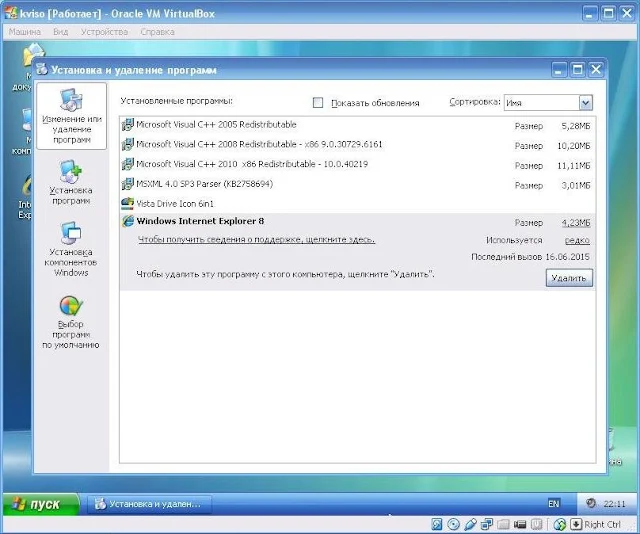Screen dimensions: 640x534
Task: Click the system tray icon beside the clock
Action: coord(591,503)
